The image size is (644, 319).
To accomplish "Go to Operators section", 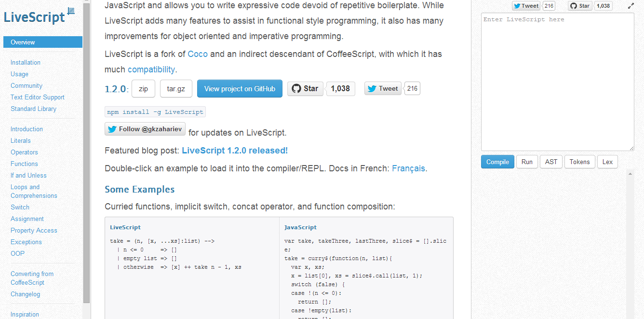I will click(x=24, y=153).
